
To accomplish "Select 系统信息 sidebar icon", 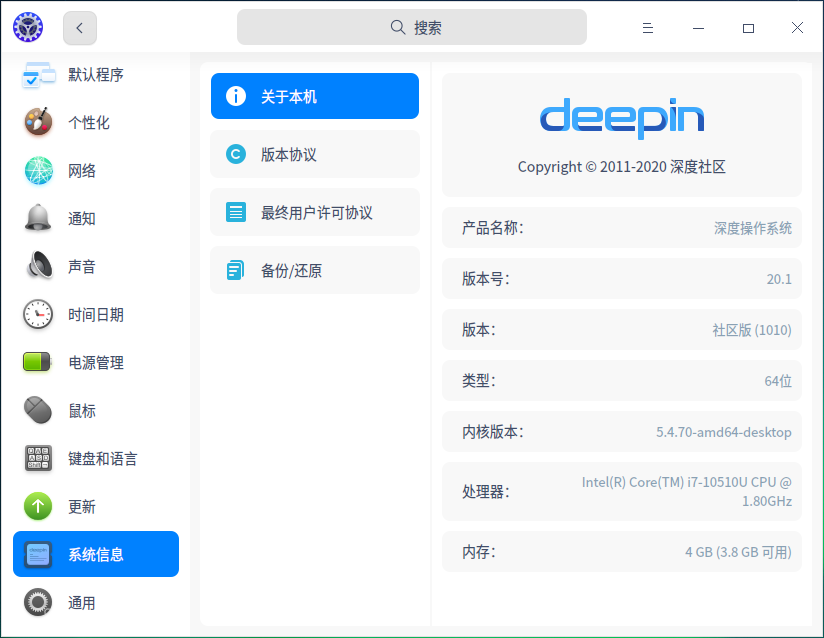I will pyautogui.click(x=38, y=554).
